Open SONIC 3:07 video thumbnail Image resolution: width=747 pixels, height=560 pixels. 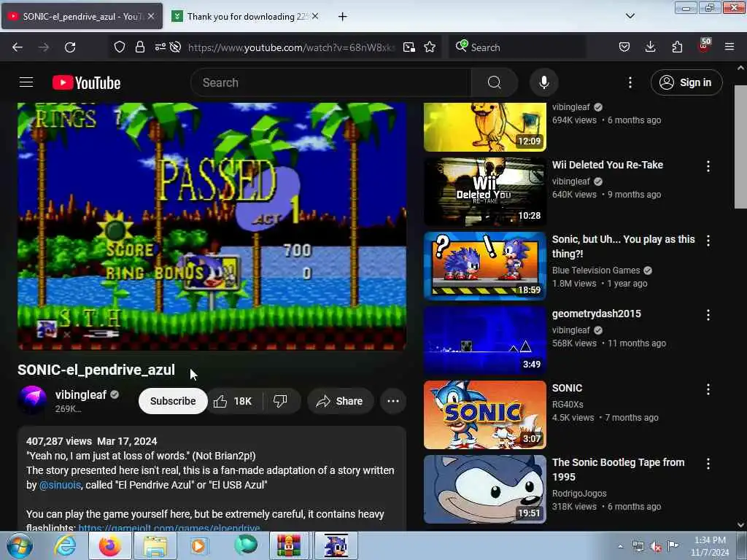click(485, 414)
